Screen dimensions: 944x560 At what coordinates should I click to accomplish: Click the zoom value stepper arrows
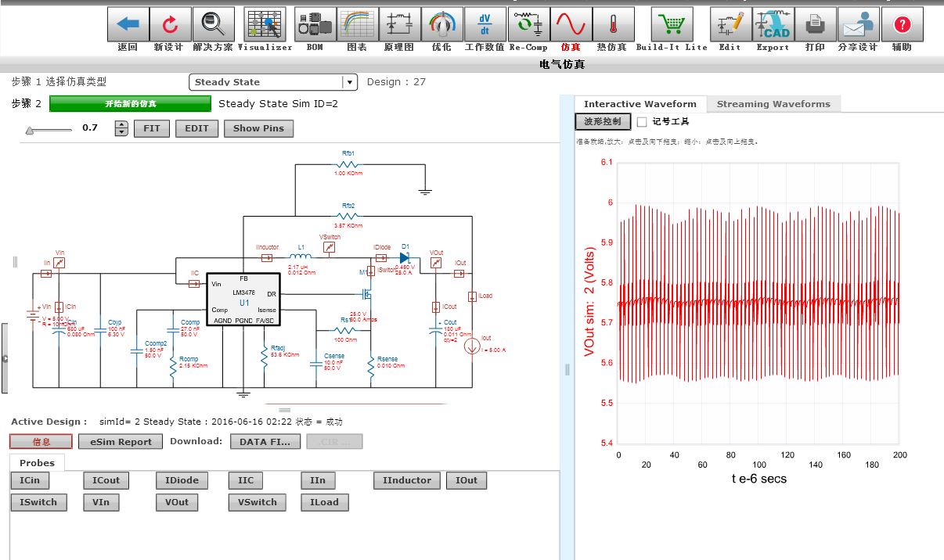click(x=121, y=128)
